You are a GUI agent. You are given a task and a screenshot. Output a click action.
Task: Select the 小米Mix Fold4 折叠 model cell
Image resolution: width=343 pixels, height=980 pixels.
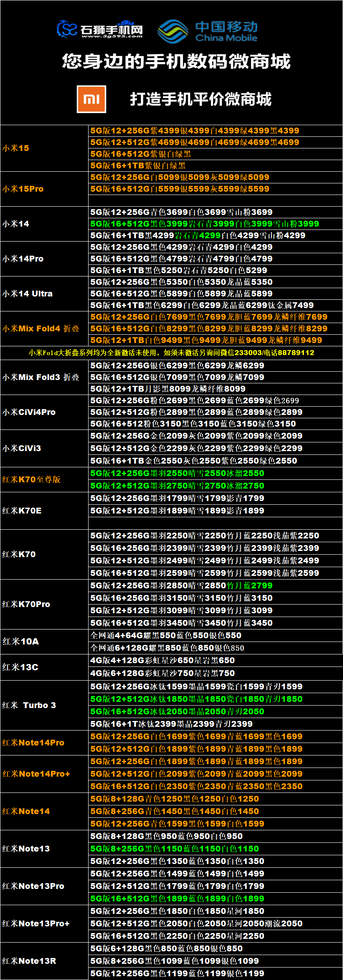44,328
